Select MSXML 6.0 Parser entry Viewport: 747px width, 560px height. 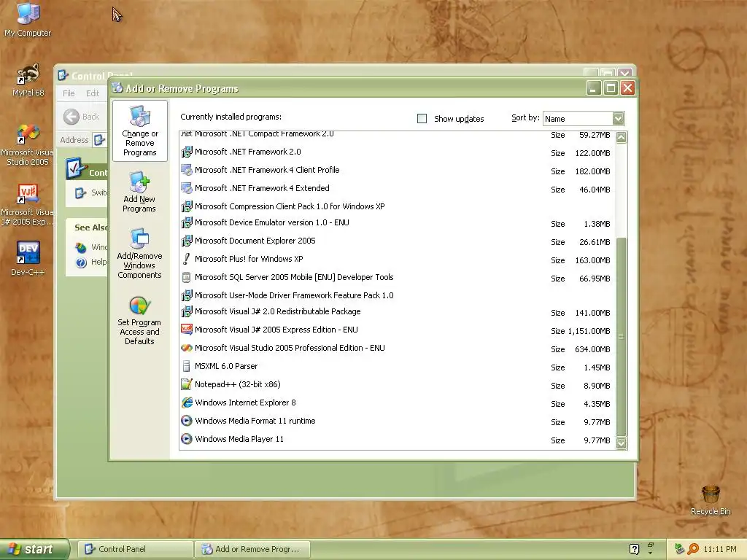tap(398, 366)
